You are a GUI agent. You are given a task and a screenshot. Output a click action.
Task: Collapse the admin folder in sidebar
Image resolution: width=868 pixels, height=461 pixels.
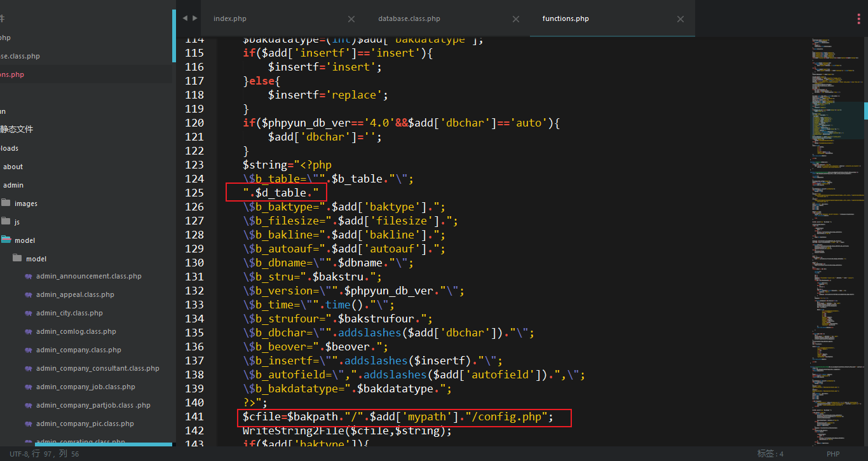[x=13, y=185]
